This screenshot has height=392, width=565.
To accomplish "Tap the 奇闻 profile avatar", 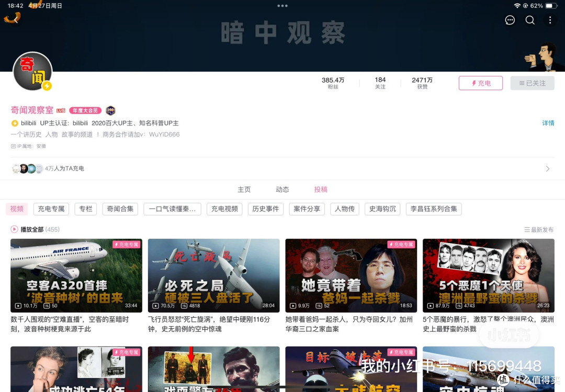I will (32, 71).
